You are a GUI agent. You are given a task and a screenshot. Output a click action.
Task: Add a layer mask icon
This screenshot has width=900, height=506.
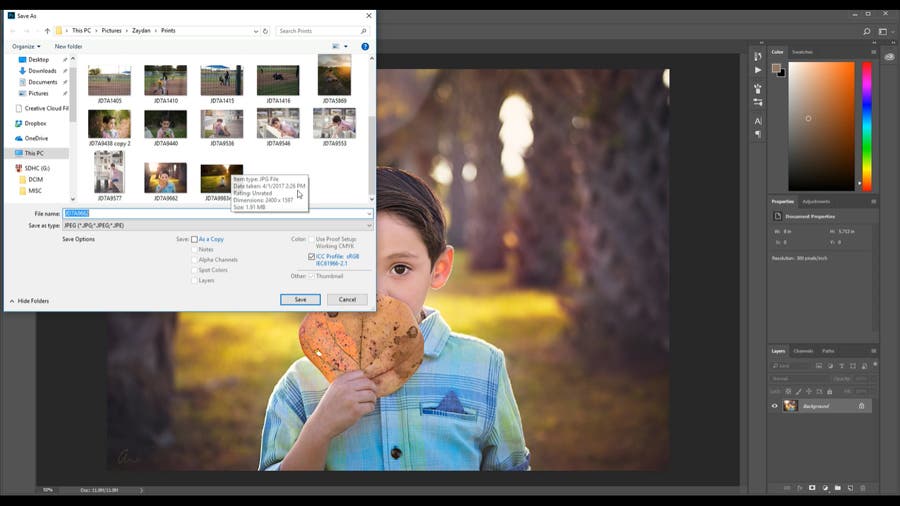812,488
